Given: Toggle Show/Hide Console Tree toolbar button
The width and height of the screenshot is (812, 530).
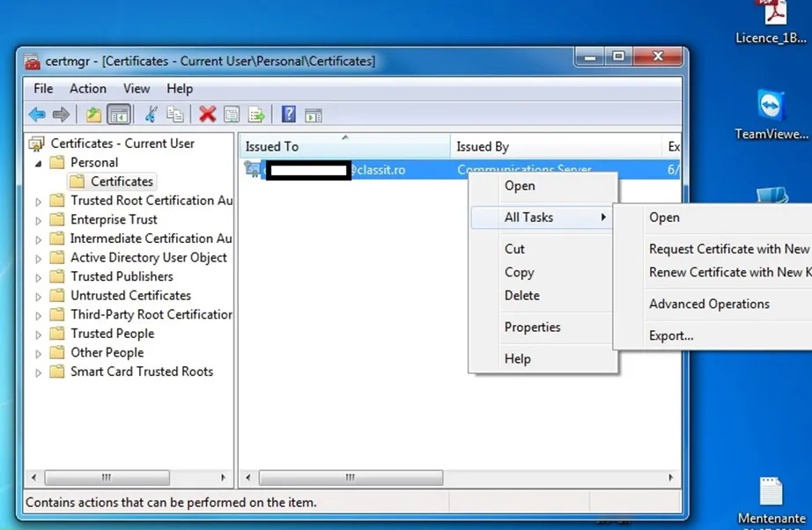Looking at the screenshot, I should click(x=119, y=114).
